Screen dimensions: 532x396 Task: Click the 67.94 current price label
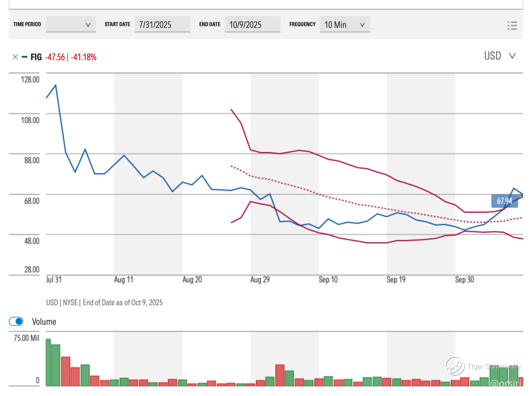(x=504, y=201)
